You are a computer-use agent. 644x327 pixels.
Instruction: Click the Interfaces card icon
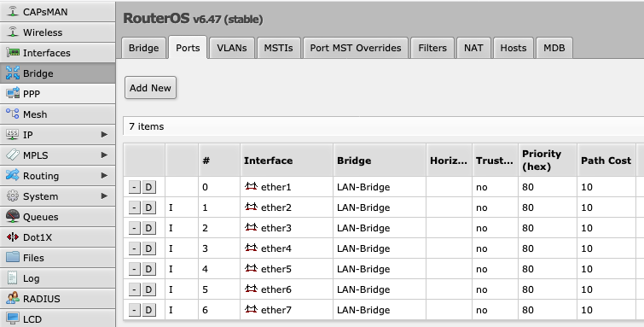(13, 53)
